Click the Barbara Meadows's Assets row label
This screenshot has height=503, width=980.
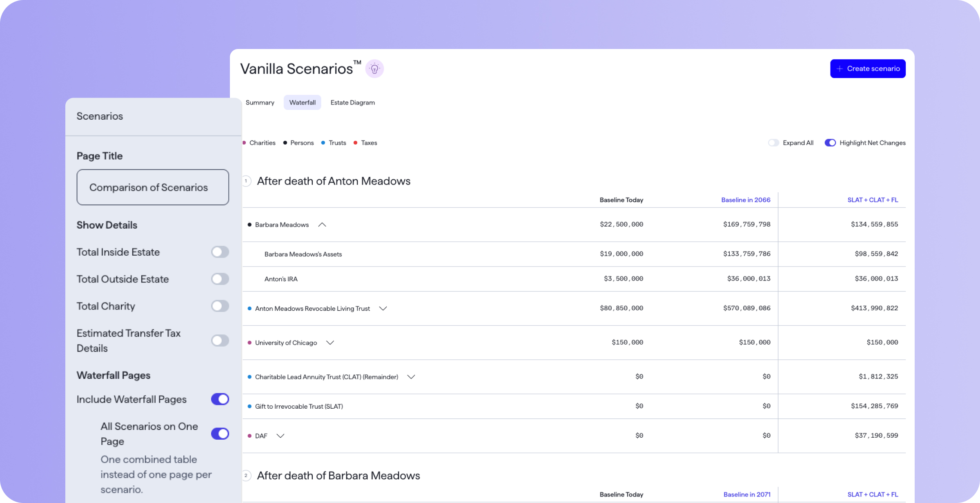point(303,254)
